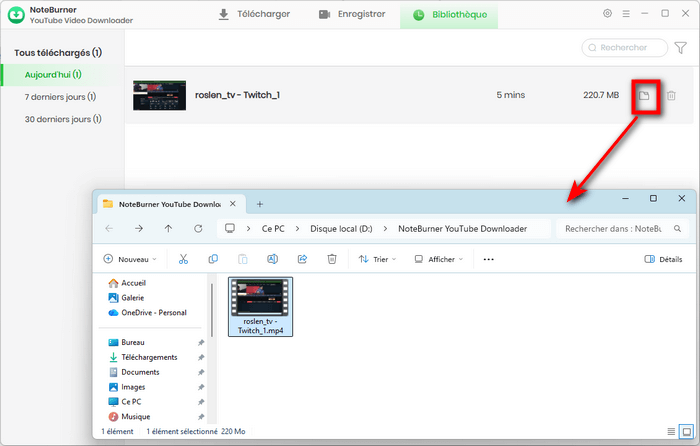Viewport: 700px width, 446px height.
Task: Select 7 derniers jours filter
Action: [x=60, y=97]
